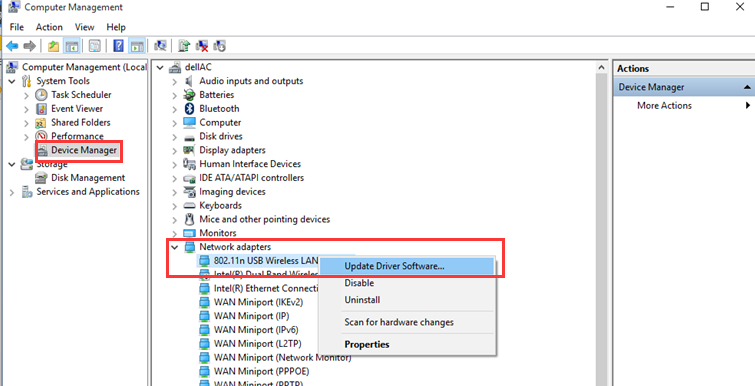Click the Disk Management drive icon
Image resolution: width=755 pixels, height=386 pixels.
click(42, 178)
